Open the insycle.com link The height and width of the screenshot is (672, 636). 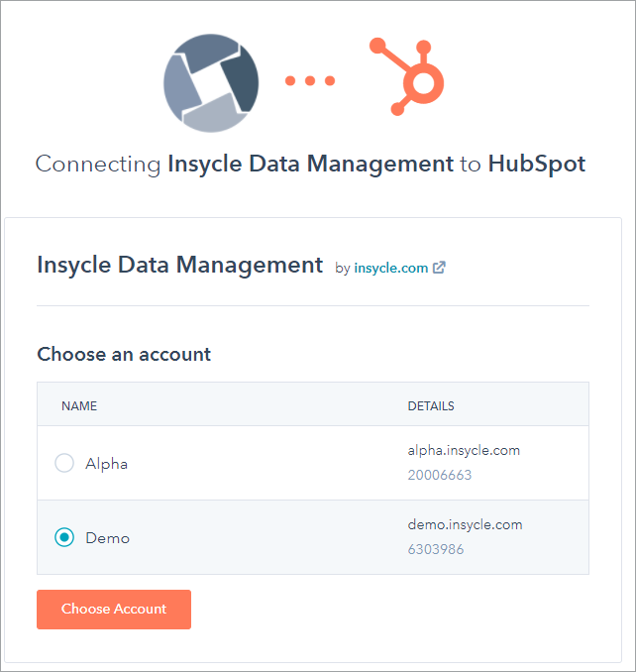point(391,268)
